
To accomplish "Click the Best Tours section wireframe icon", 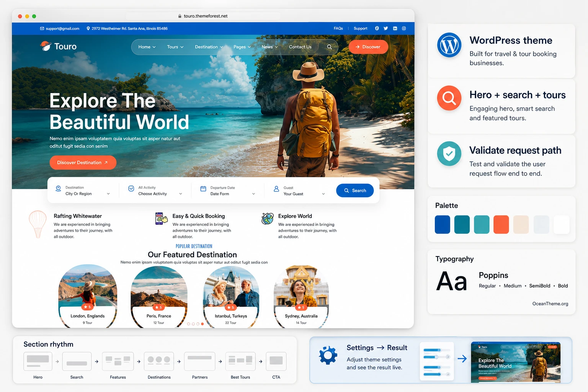I will click(240, 361).
